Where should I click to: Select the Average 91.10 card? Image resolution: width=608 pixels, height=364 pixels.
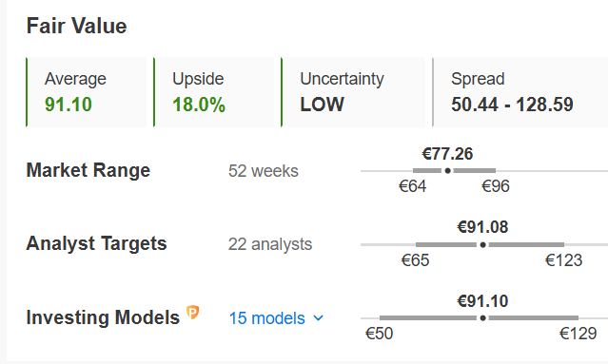point(86,92)
